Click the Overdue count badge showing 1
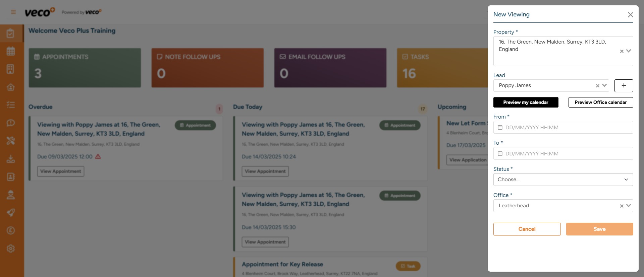Screen dimensions: 644x277 click(219, 109)
